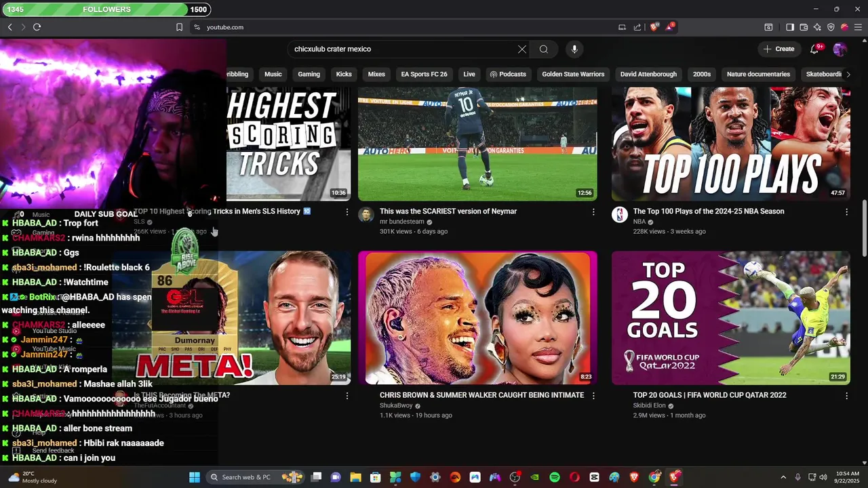Reload the YouTube page

pyautogui.click(x=37, y=27)
